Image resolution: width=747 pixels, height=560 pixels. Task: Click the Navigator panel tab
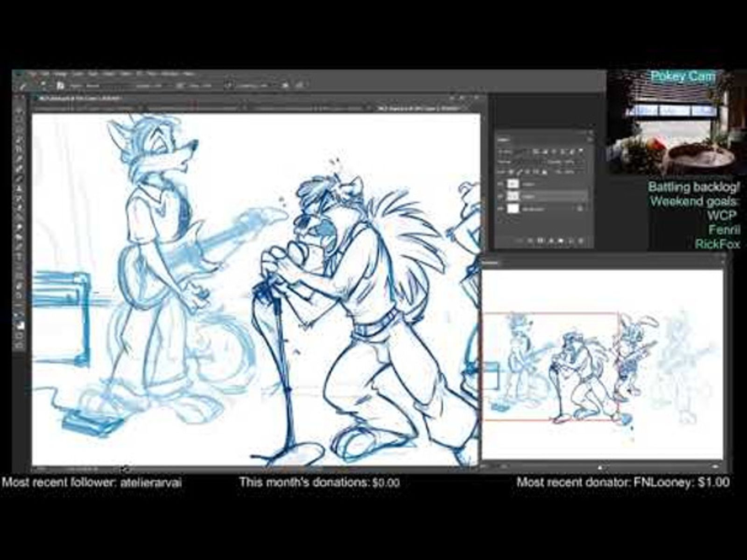click(492, 263)
